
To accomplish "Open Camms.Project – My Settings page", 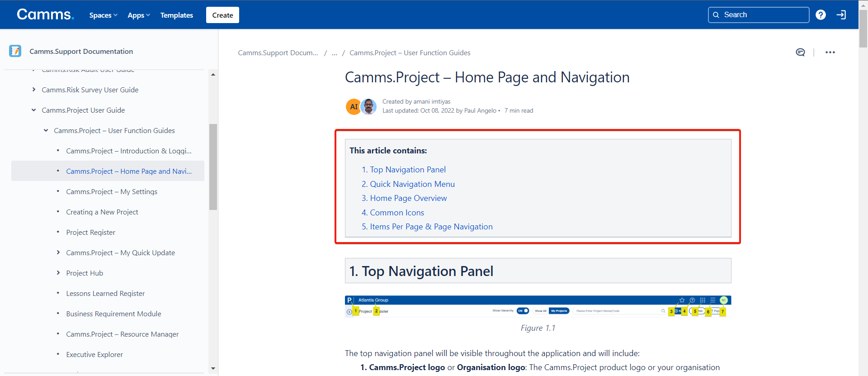I will click(x=112, y=191).
